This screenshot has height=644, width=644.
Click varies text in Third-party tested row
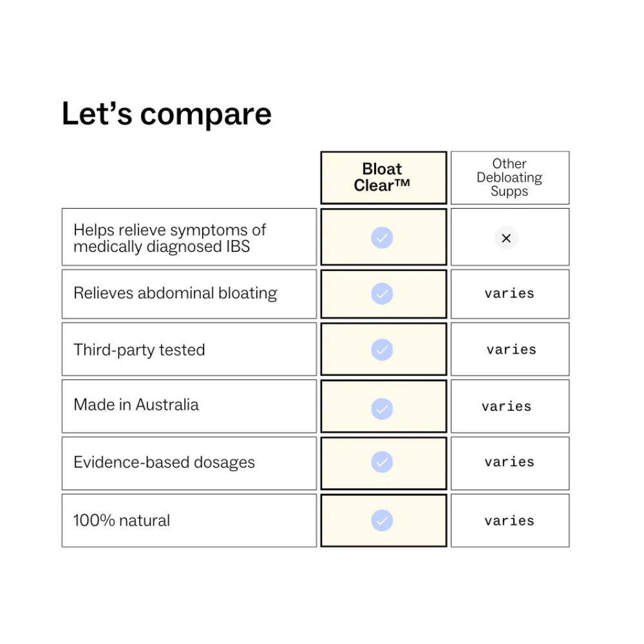point(511,350)
